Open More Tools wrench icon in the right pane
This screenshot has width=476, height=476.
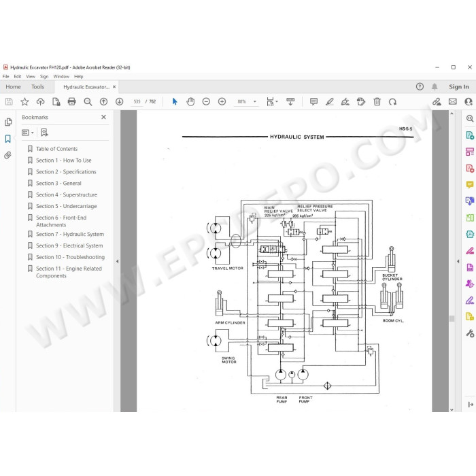(470, 333)
